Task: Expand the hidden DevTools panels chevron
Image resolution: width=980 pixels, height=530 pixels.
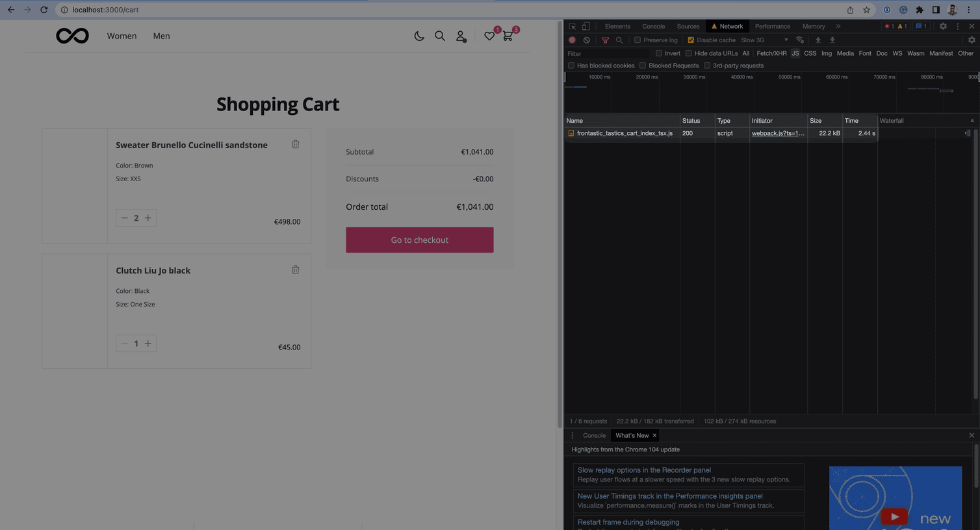Action: tap(838, 26)
